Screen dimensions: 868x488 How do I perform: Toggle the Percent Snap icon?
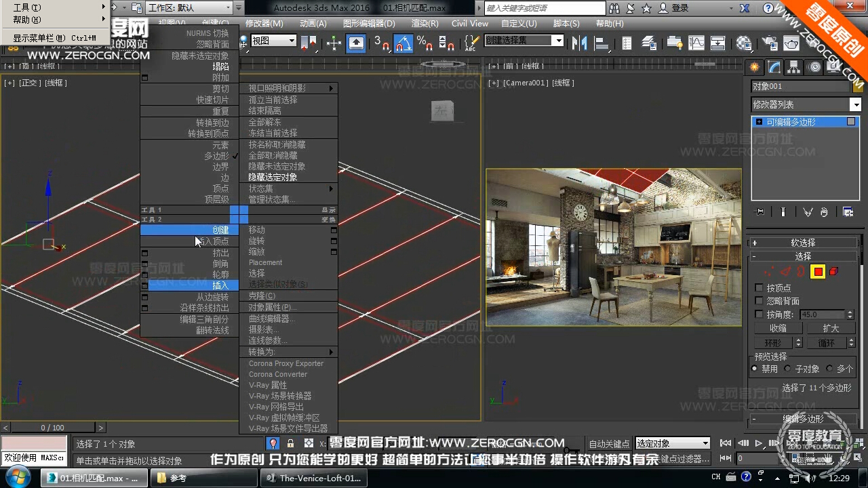tap(425, 43)
